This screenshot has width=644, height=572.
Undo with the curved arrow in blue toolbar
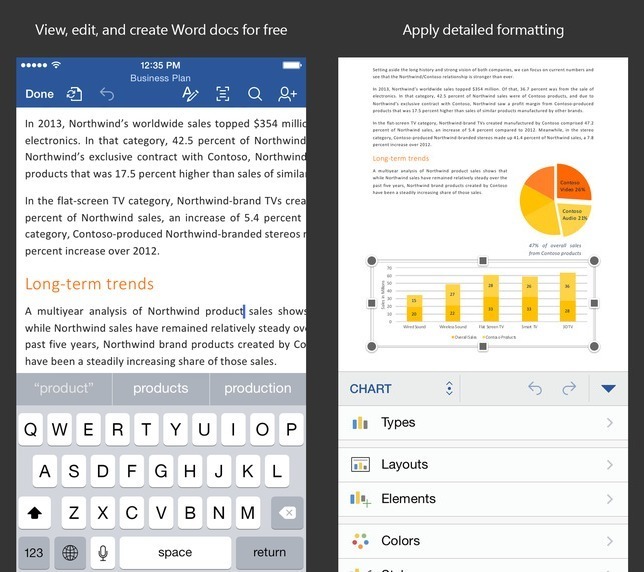pyautogui.click(x=107, y=94)
